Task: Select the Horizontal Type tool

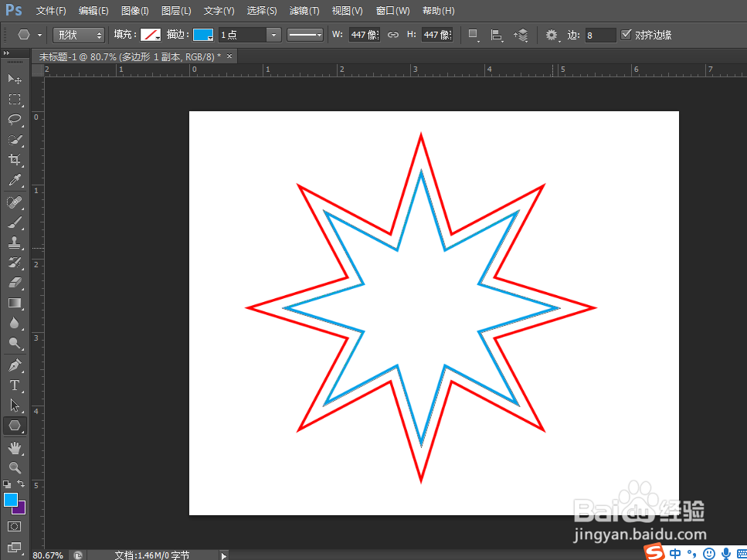Action: pos(15,385)
